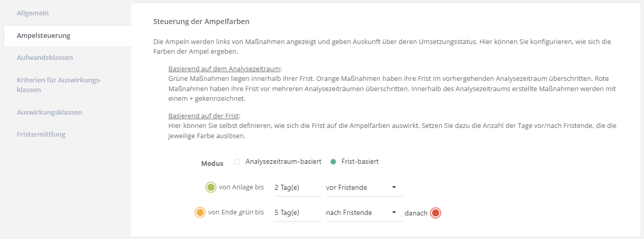This screenshot has width=644, height=239.
Task: Select the Analysezeitraum-basiert mode
Action: pos(237,162)
